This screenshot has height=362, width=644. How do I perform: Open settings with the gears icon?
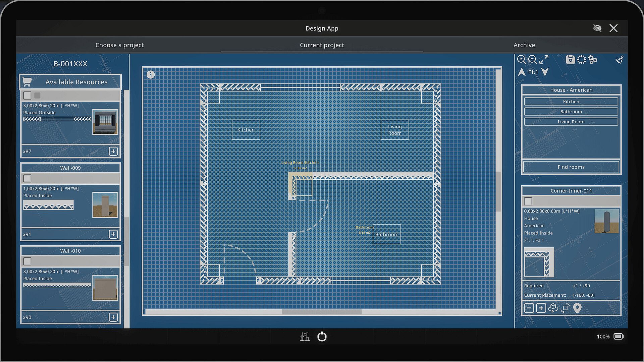pyautogui.click(x=593, y=60)
